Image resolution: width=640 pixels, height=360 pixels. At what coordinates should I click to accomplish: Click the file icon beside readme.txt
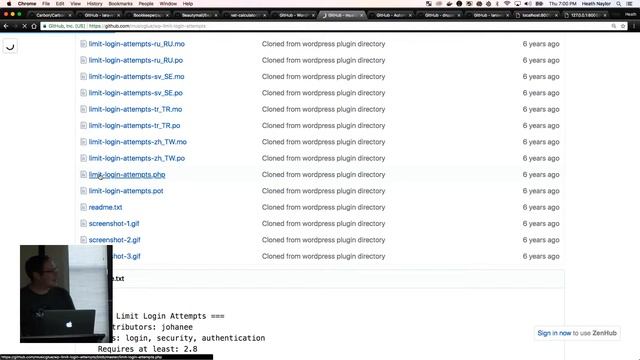[83, 207]
